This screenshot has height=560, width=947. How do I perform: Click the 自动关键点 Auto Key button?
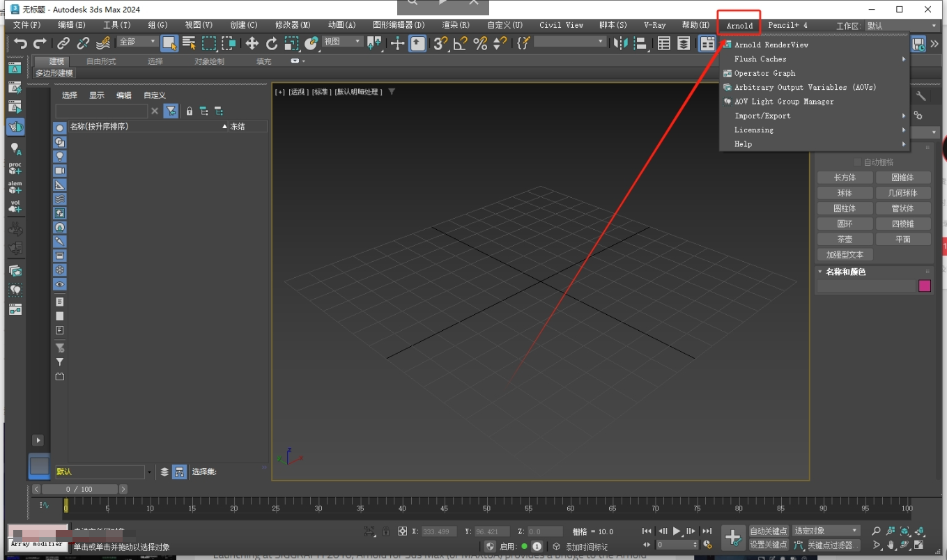pyautogui.click(x=769, y=531)
